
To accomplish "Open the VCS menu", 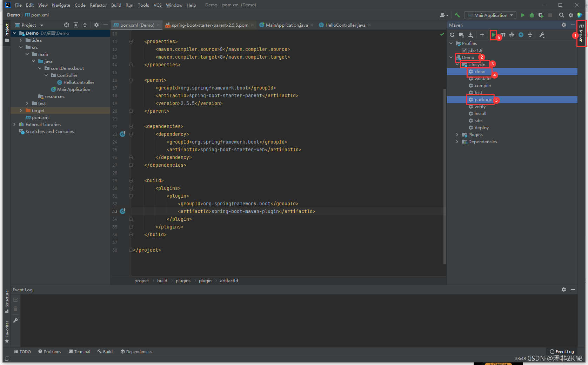I will tap(158, 5).
